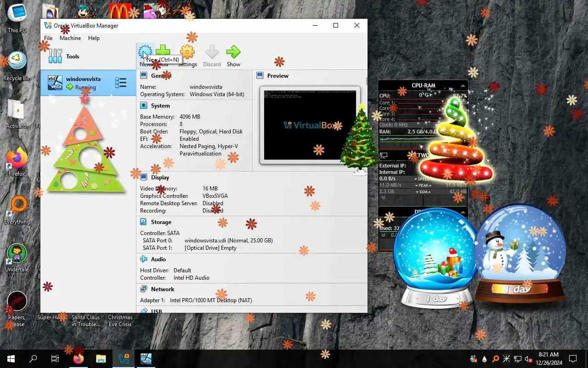
Task: Click the Storage section header
Action: [x=161, y=222]
